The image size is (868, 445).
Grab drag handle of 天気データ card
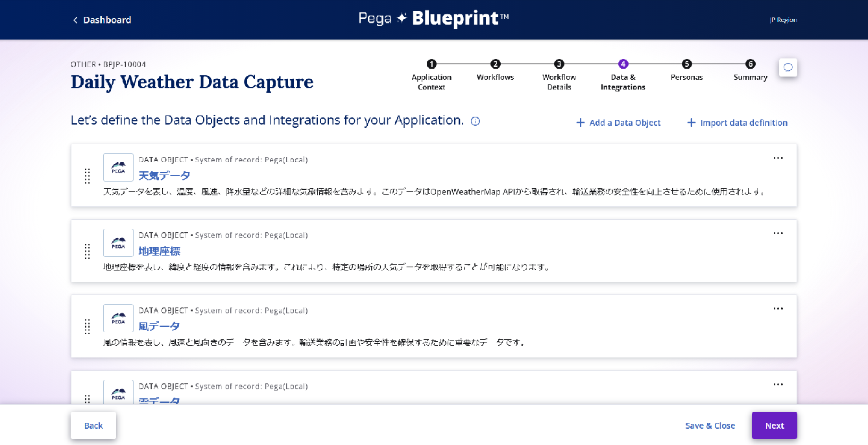click(x=87, y=176)
